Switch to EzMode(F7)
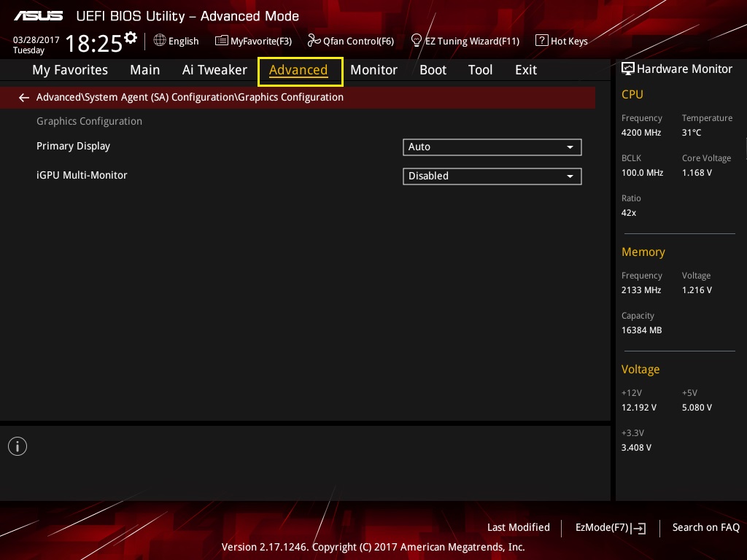Image resolution: width=747 pixels, height=560 pixels. coord(611,528)
